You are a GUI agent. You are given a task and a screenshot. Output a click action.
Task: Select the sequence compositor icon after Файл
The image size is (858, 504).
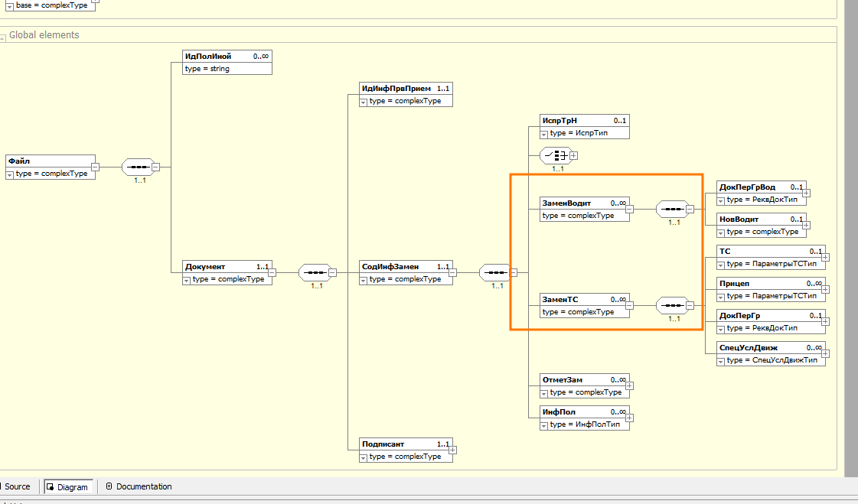pyautogui.click(x=138, y=167)
